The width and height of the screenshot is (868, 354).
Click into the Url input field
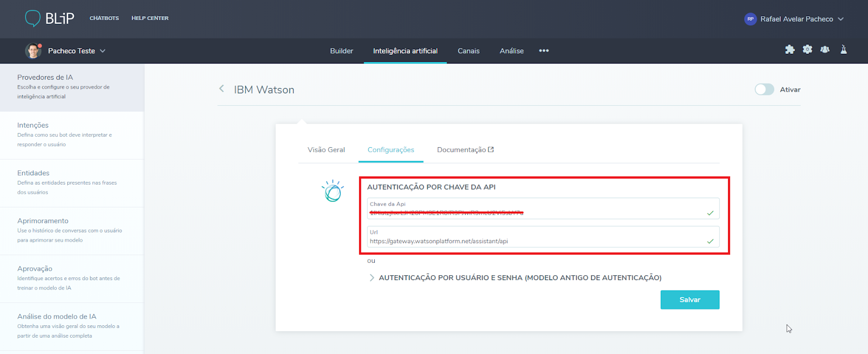pos(543,237)
